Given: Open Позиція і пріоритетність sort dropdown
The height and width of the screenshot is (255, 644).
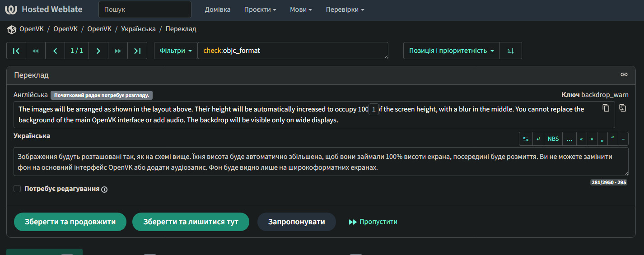Looking at the screenshot, I should pyautogui.click(x=452, y=51).
